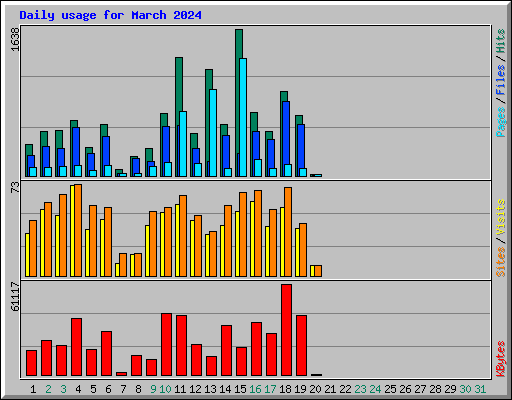Screen dimensions: 512x400
Task: Click the red KBytes bar for day 19
Action: [301, 346]
